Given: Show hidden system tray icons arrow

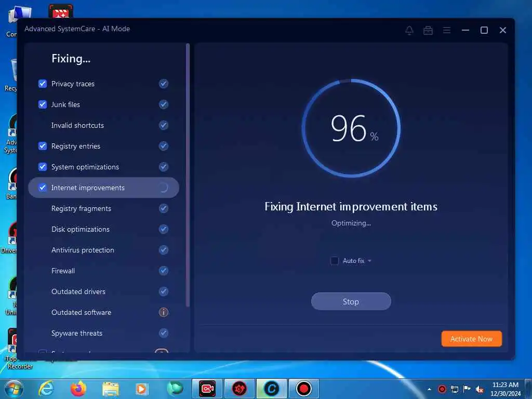Looking at the screenshot, I should [x=429, y=389].
